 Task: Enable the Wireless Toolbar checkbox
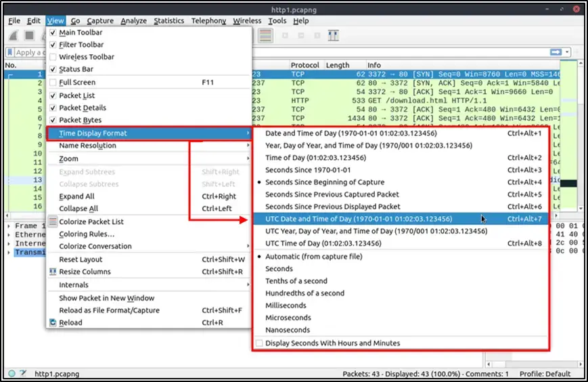pos(53,57)
